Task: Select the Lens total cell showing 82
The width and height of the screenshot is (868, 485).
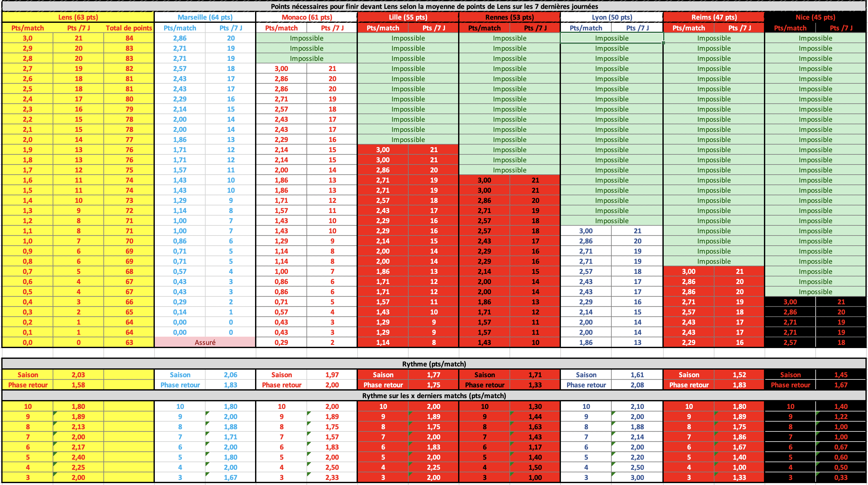Action: point(129,69)
